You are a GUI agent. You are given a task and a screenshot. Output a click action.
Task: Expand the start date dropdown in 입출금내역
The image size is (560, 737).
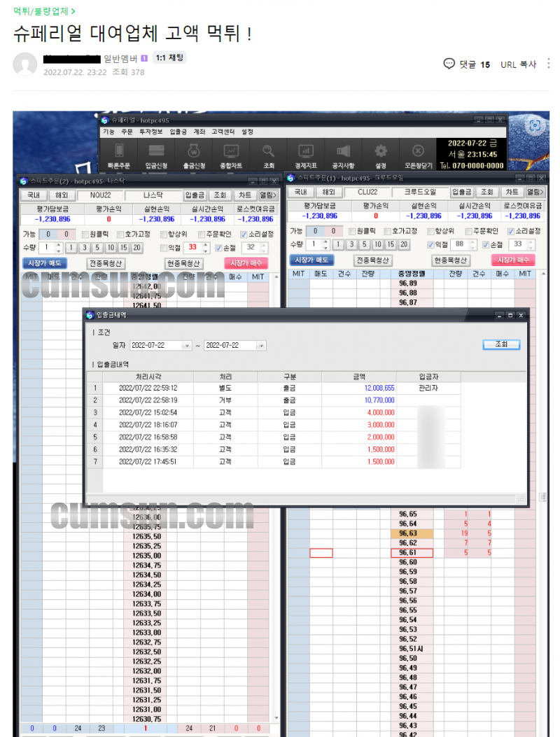[x=186, y=346]
